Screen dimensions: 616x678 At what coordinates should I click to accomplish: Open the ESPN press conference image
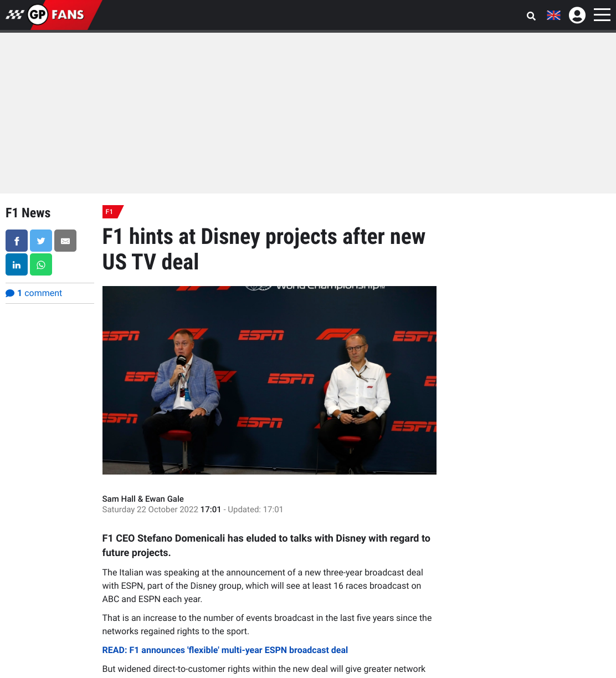click(x=269, y=380)
